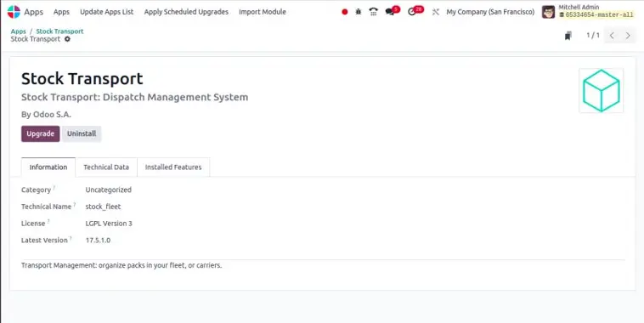644x323 pixels.
Task: Click the Upgrade button
Action: (x=40, y=133)
